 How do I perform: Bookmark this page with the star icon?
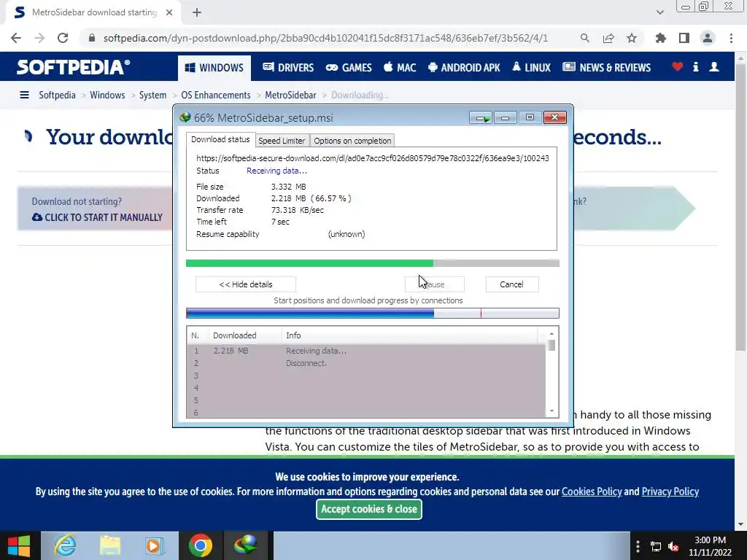[632, 38]
